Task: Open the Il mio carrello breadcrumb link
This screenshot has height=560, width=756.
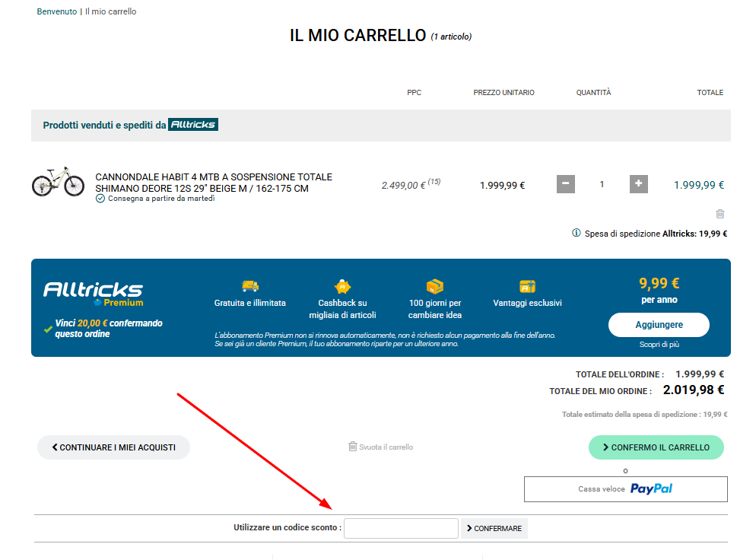Action: tap(110, 11)
